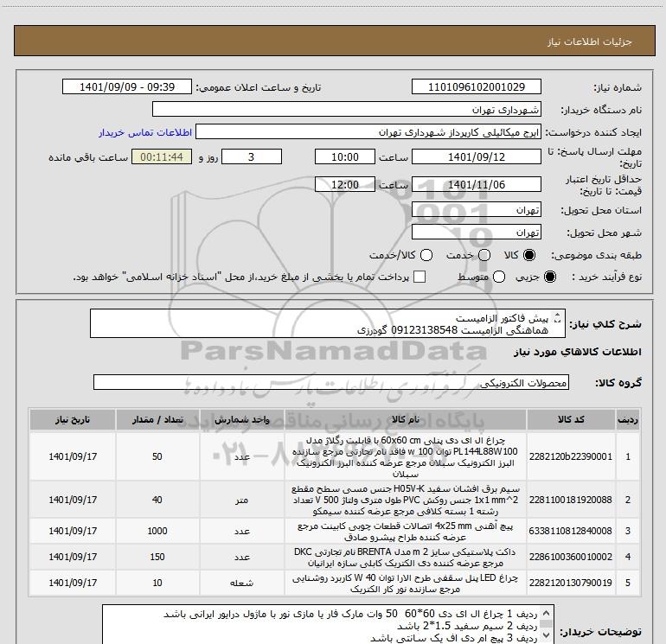The height and width of the screenshot is (644, 666).
Task: Click the واحد شمارش column header
Action: tap(241, 419)
